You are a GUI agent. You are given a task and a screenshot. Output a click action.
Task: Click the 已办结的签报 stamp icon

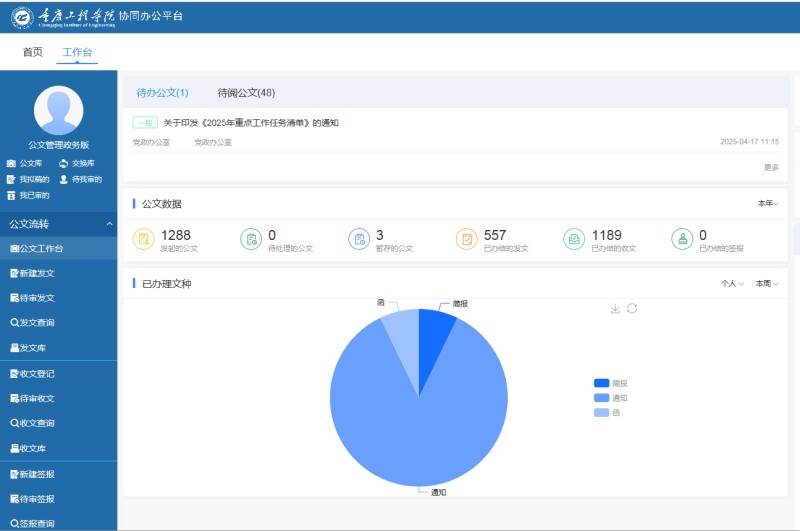(682, 239)
